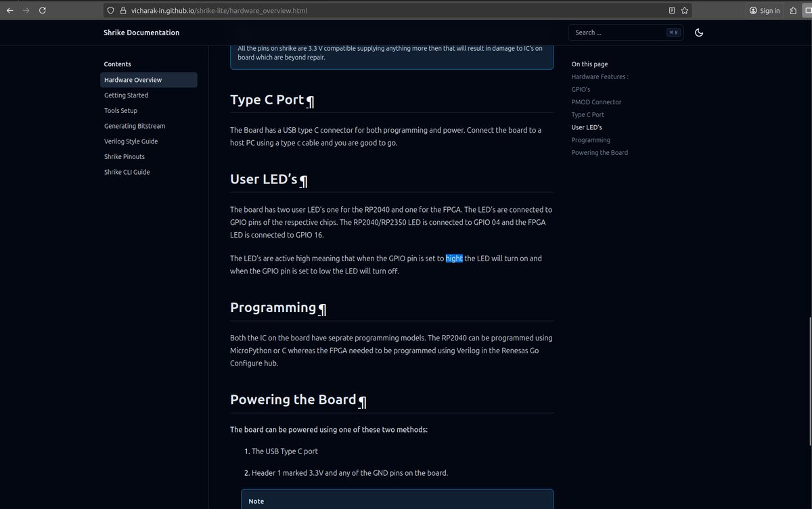Screen dimensions: 812x509
Task: Jump to Type C Port in On this page
Action: coord(587,114)
